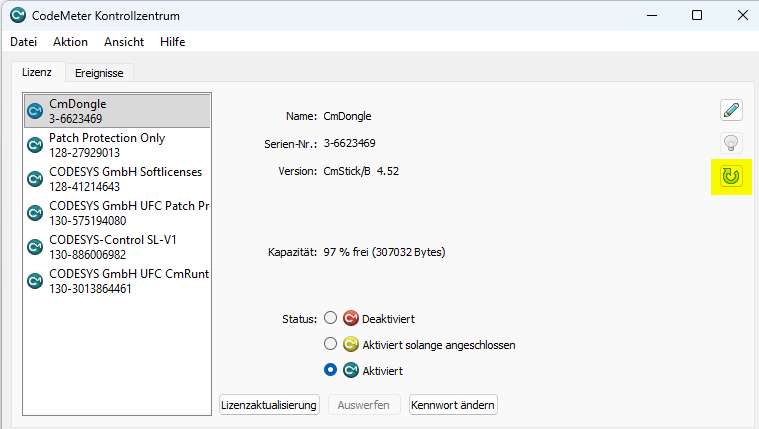Expand the Ansicht menu
Image resolution: width=759 pixels, height=429 pixels.
point(124,42)
